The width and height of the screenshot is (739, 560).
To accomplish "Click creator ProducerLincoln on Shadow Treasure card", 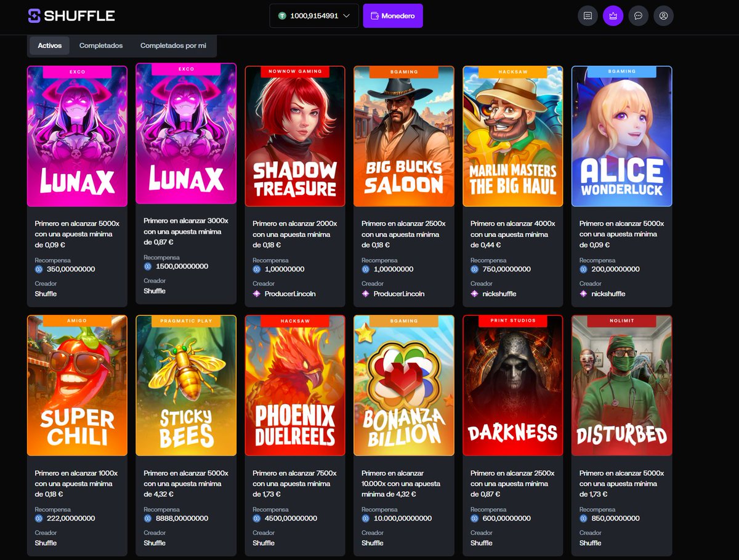I will (290, 294).
